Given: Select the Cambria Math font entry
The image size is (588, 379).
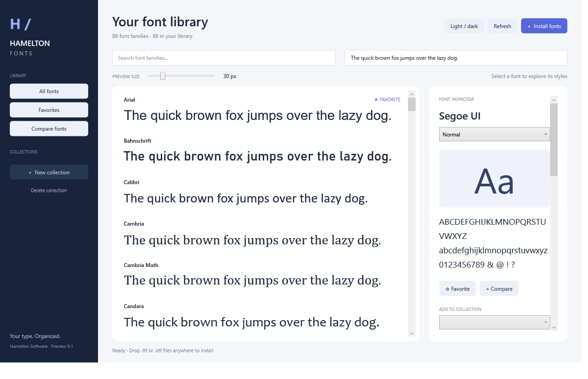Looking at the screenshot, I should [x=262, y=275].
